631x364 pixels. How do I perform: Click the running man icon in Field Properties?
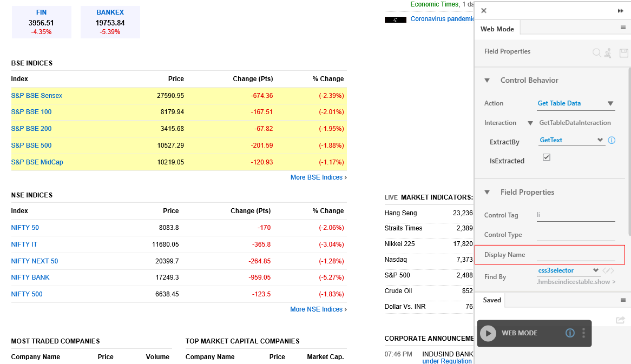608,52
